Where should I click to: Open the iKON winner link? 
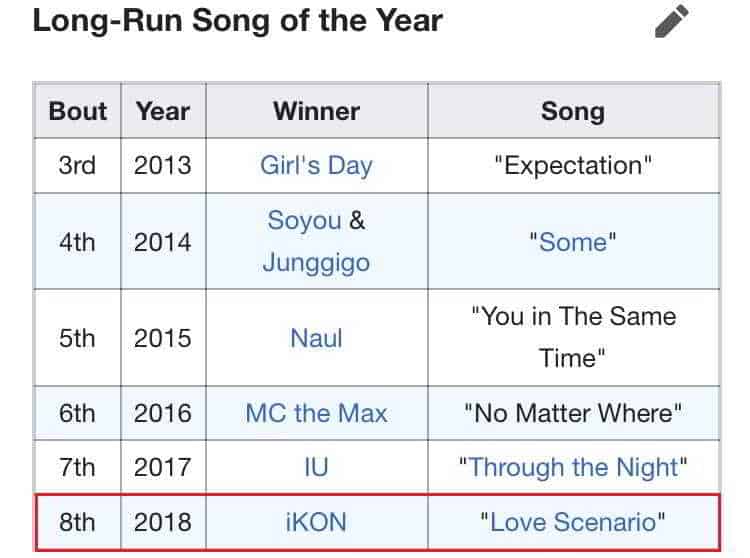[316, 521]
